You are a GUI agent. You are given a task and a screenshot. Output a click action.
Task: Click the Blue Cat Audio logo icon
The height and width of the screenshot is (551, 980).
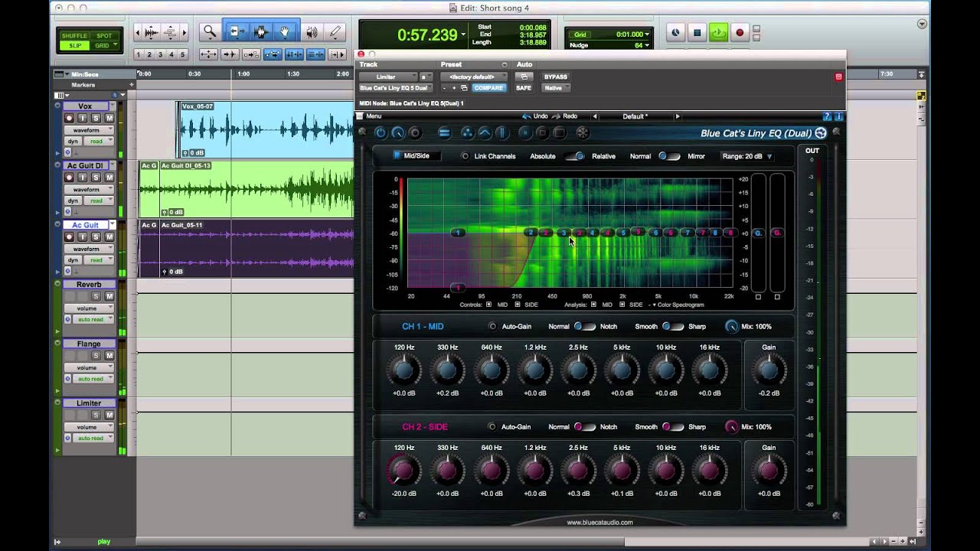pyautogui.click(x=821, y=133)
